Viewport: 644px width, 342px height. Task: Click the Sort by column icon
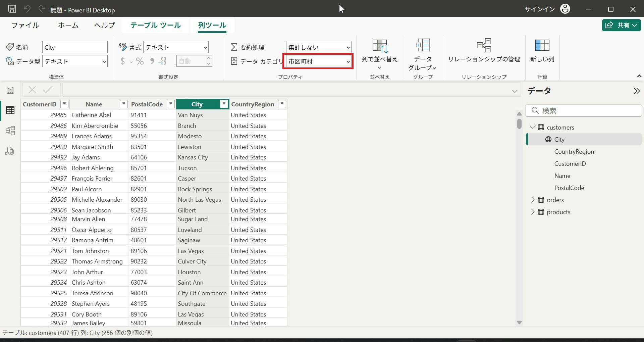[380, 46]
